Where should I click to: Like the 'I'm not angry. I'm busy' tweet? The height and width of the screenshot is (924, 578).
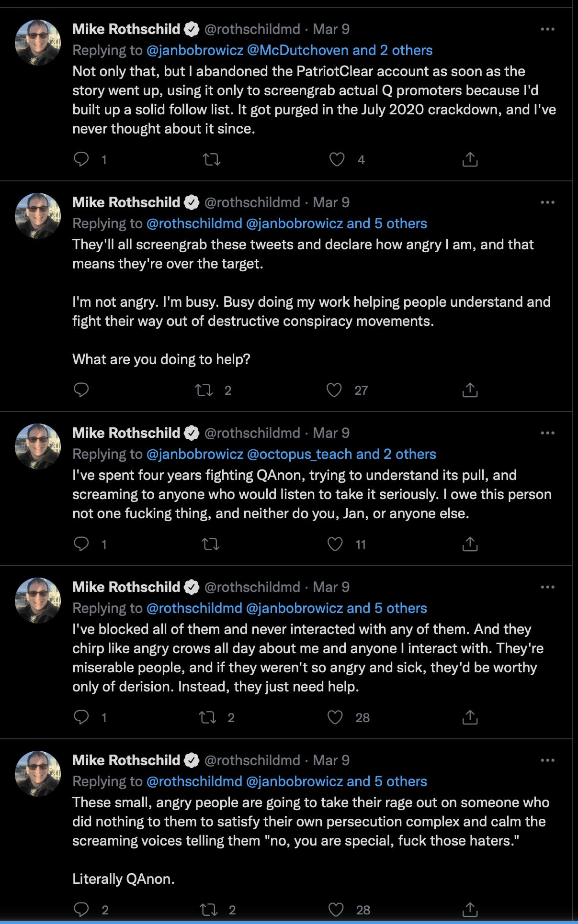click(x=334, y=390)
